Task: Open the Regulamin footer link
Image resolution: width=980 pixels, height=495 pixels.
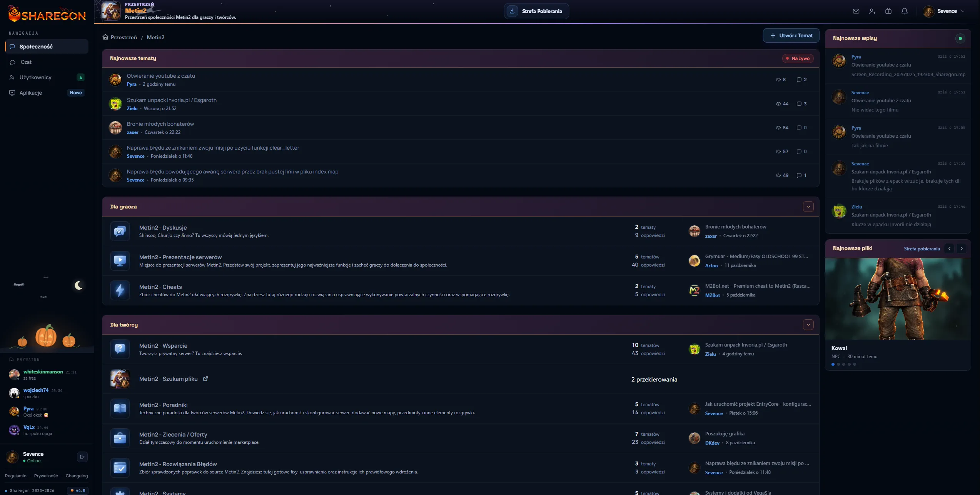Action: coord(16,476)
